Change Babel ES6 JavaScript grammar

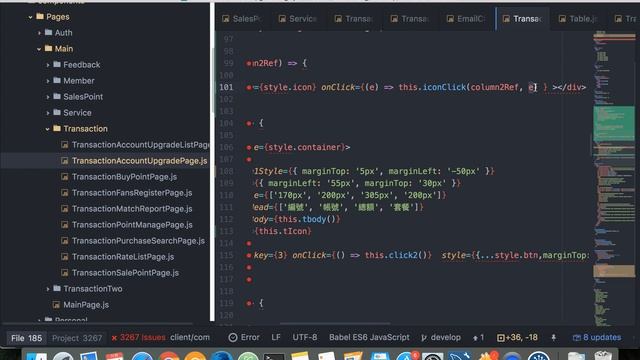click(x=369, y=338)
